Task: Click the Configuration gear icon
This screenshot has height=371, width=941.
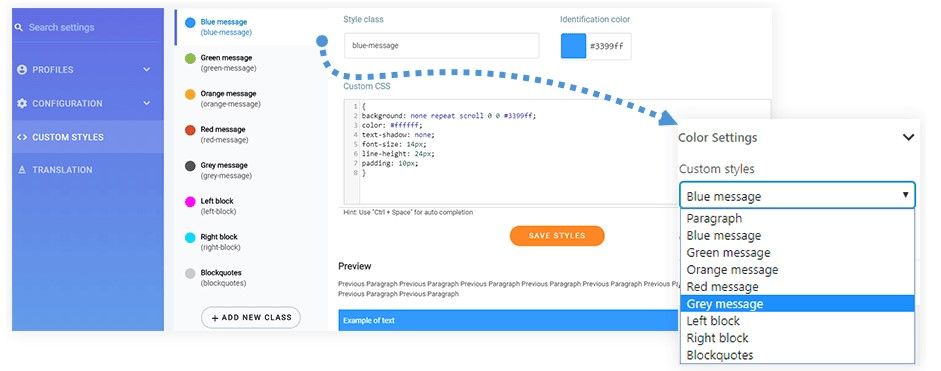Action: (22, 103)
